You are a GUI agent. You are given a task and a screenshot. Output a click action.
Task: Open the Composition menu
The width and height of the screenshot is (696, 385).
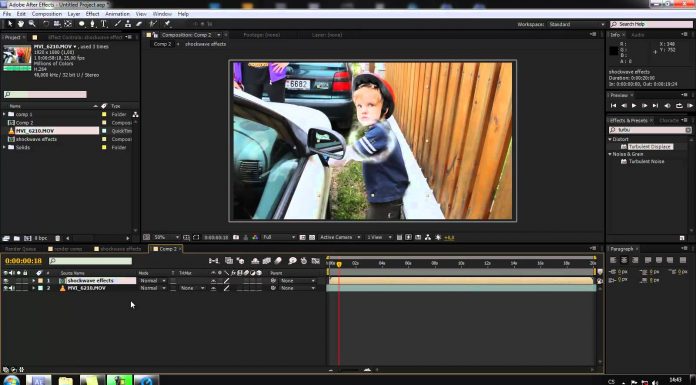47,14
